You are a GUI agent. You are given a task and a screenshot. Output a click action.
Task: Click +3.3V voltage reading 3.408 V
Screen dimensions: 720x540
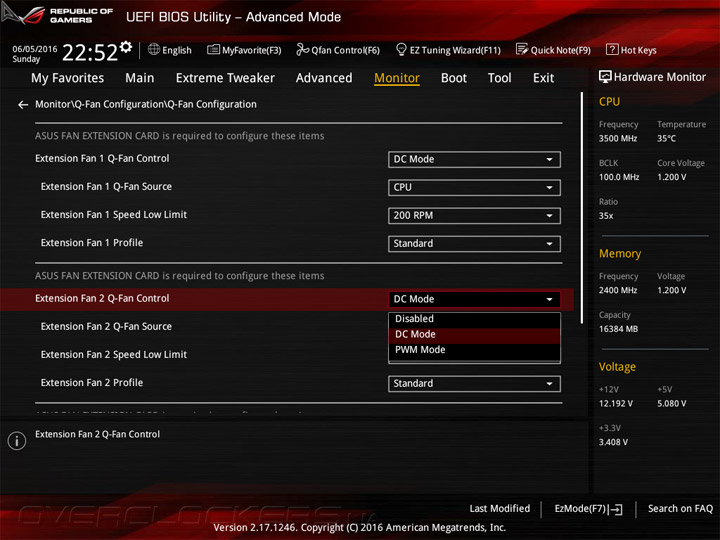click(613, 442)
